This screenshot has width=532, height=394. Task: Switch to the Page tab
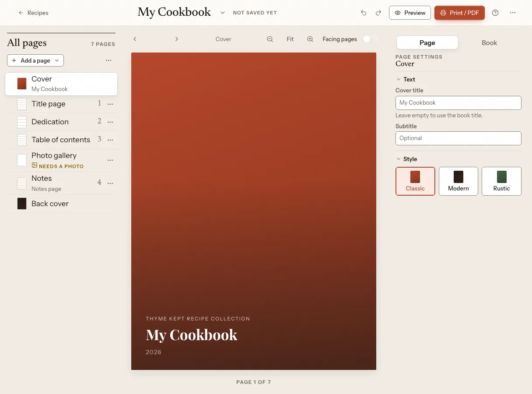point(427,42)
